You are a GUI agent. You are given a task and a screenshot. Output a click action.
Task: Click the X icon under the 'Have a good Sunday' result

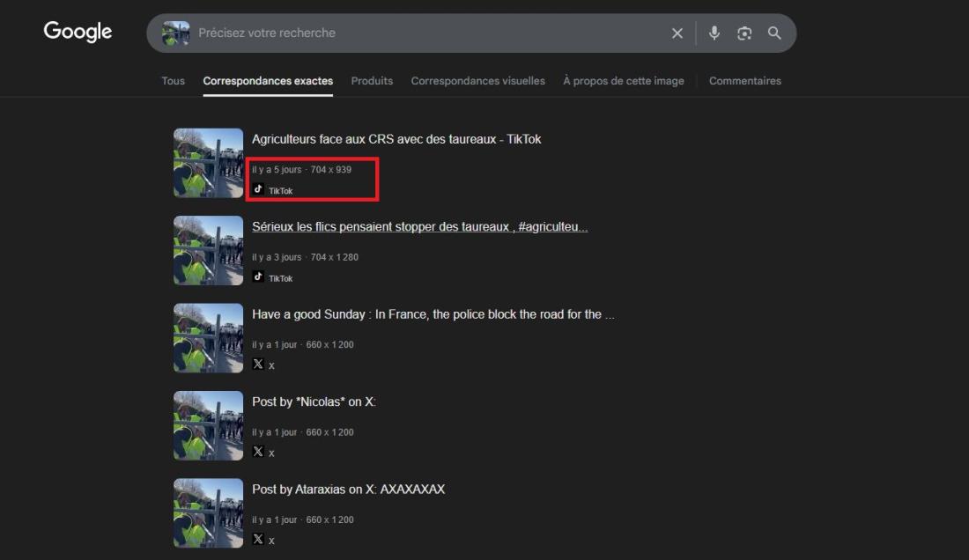258,364
